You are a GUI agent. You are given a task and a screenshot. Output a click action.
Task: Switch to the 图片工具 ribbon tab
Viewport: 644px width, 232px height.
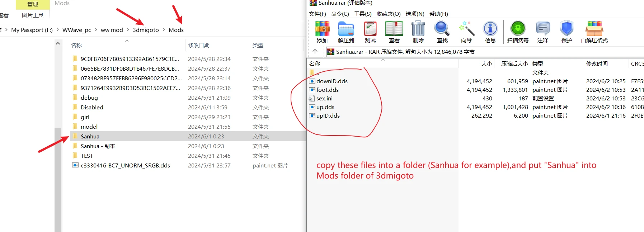tap(33, 15)
